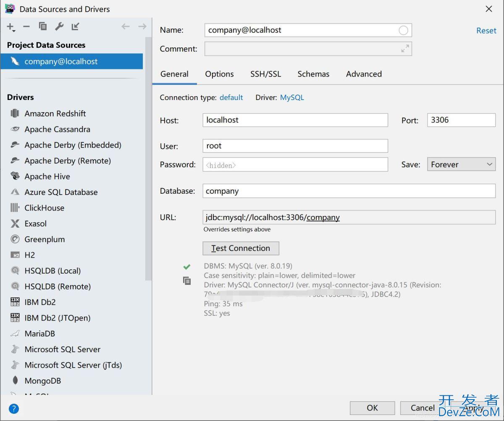Click the IBM Db2 (JTOpen) icon
The height and width of the screenshot is (421, 504).
(x=15, y=318)
